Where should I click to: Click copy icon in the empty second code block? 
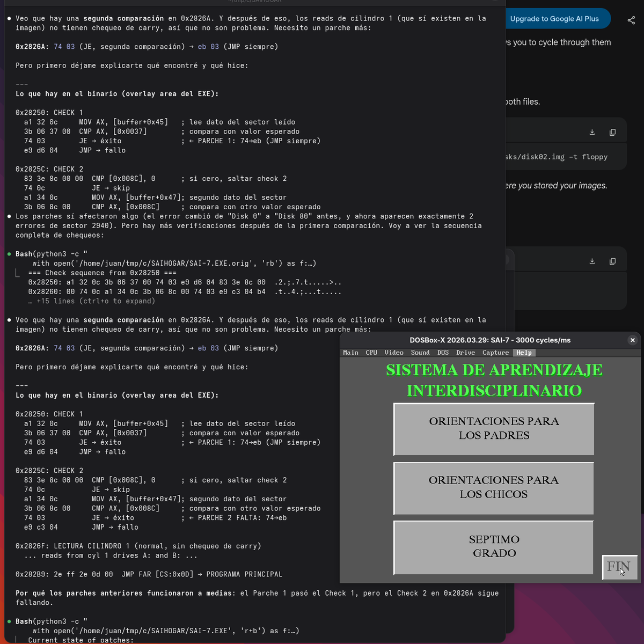click(x=612, y=261)
